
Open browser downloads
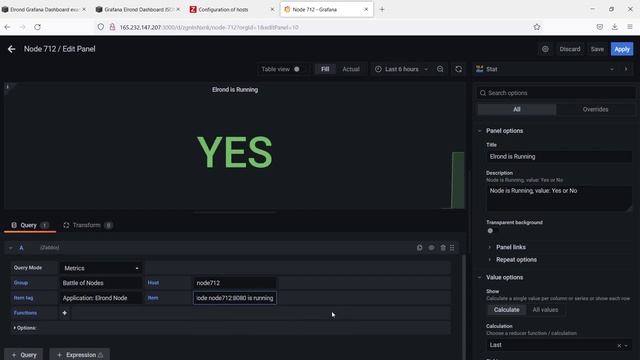pyautogui.click(x=615, y=27)
